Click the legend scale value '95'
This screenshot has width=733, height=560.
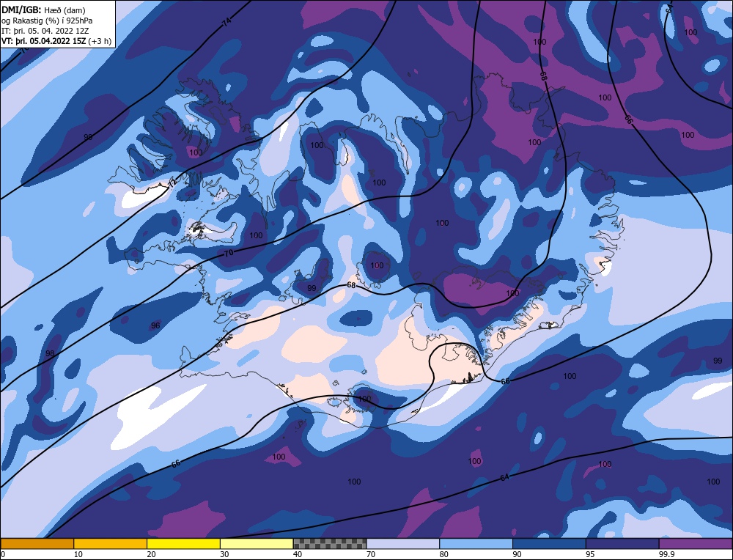tap(590, 554)
